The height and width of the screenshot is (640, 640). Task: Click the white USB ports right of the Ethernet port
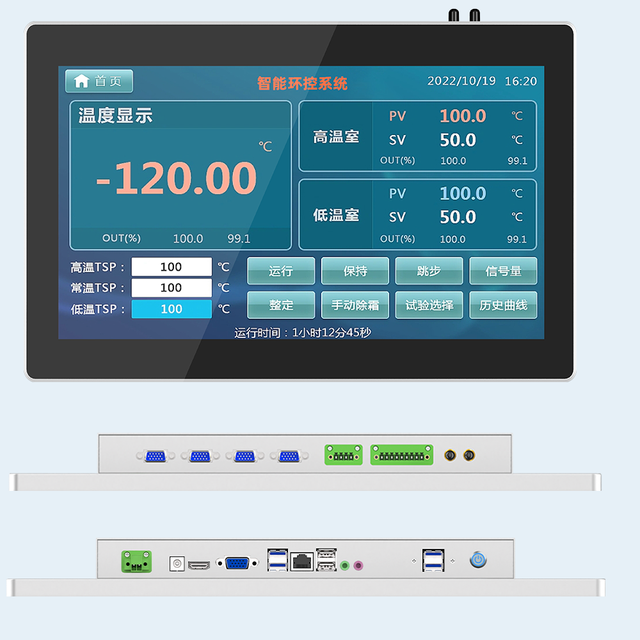click(326, 559)
